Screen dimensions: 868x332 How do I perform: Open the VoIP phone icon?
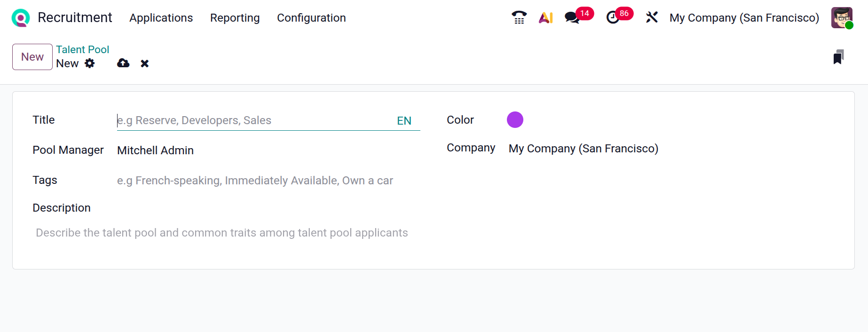coord(519,18)
